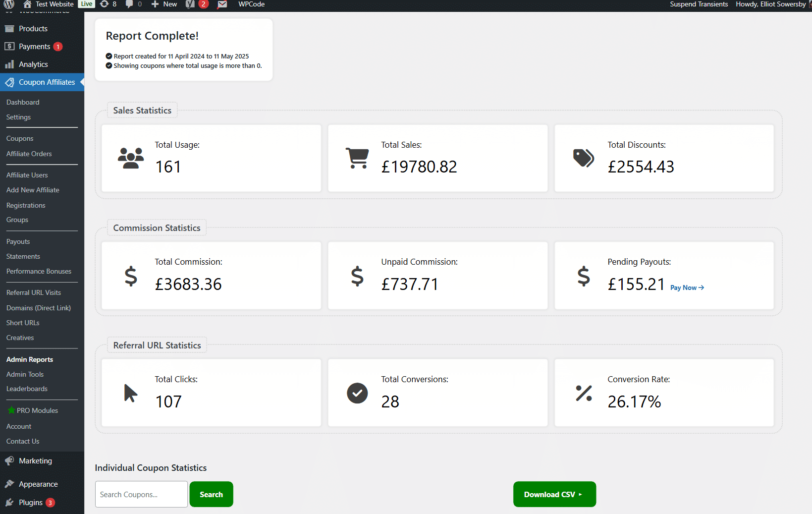This screenshot has height=514, width=812.
Task: Open the Groups submenu item
Action: [x=17, y=220]
